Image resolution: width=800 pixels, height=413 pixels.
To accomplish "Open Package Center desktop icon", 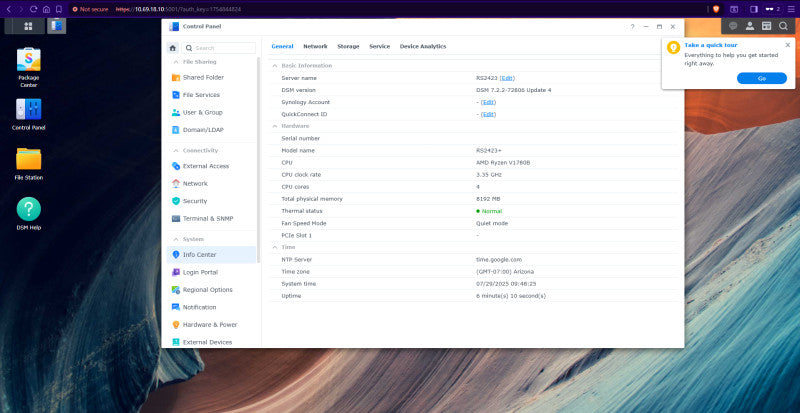I will tap(29, 67).
